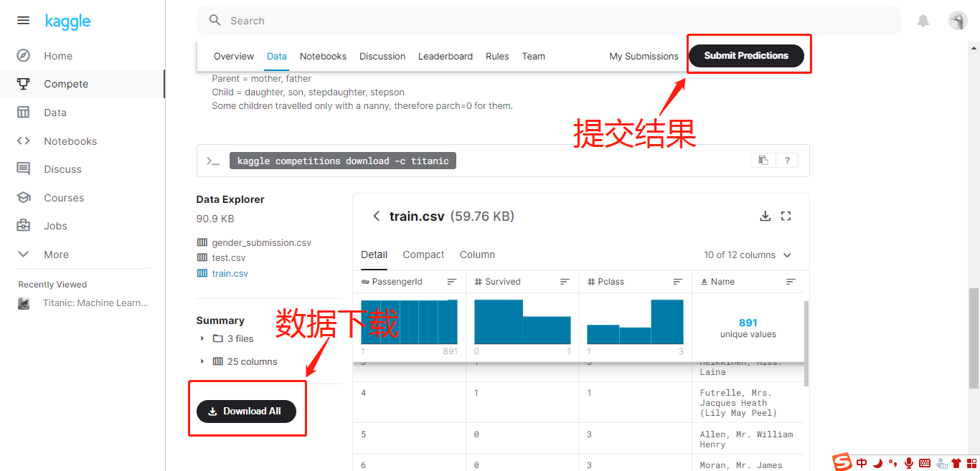Image resolution: width=980 pixels, height=471 pixels.
Task: Switch to the competition Notebooks tab
Action: pos(323,56)
